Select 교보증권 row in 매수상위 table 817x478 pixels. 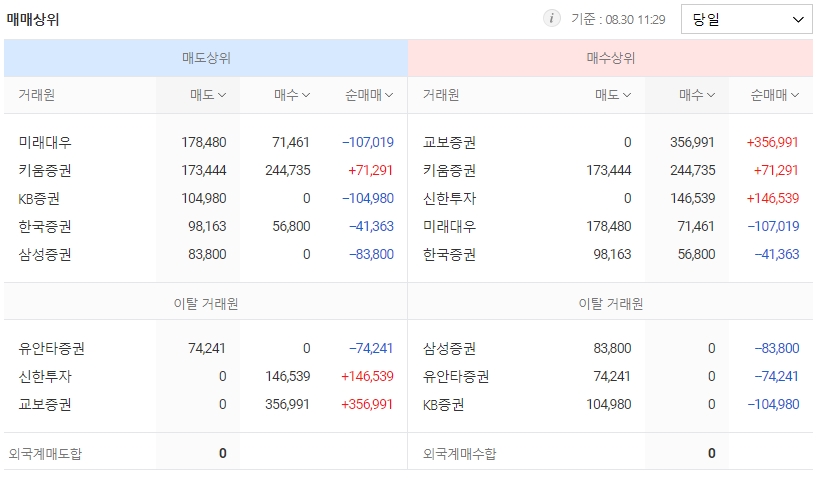611,142
